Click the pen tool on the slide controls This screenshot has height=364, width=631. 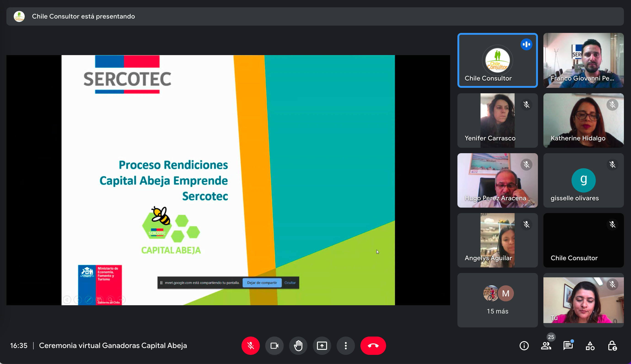pyautogui.click(x=89, y=300)
